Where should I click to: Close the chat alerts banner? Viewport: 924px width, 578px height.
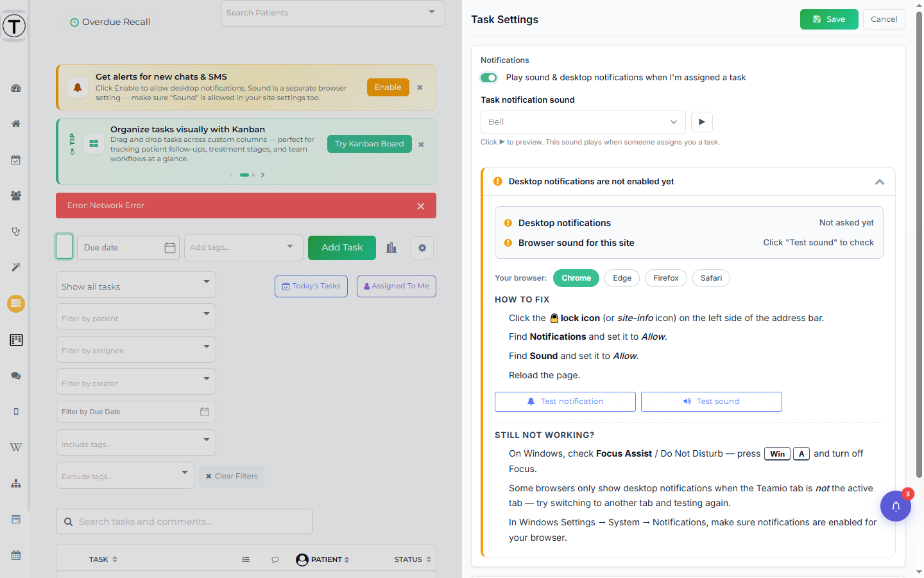pos(420,87)
